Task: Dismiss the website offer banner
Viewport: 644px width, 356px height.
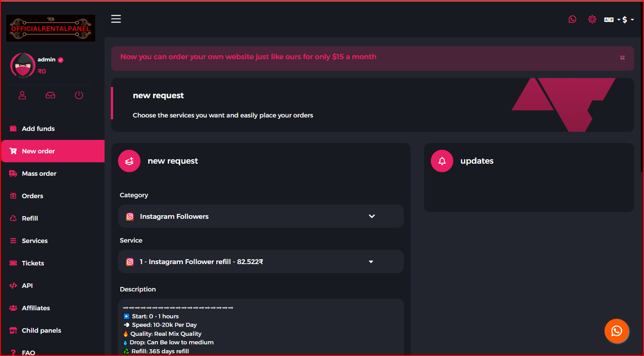Action: (622, 57)
